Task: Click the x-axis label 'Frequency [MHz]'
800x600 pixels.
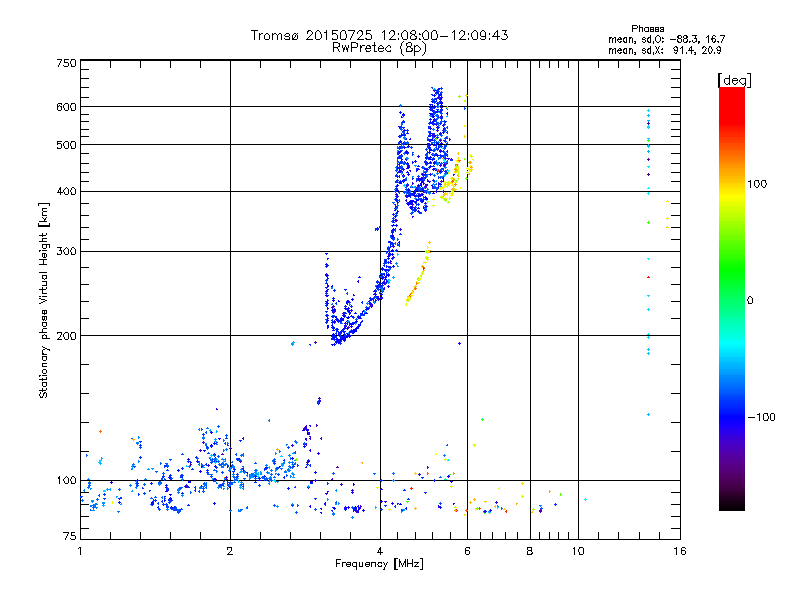Action: [379, 564]
